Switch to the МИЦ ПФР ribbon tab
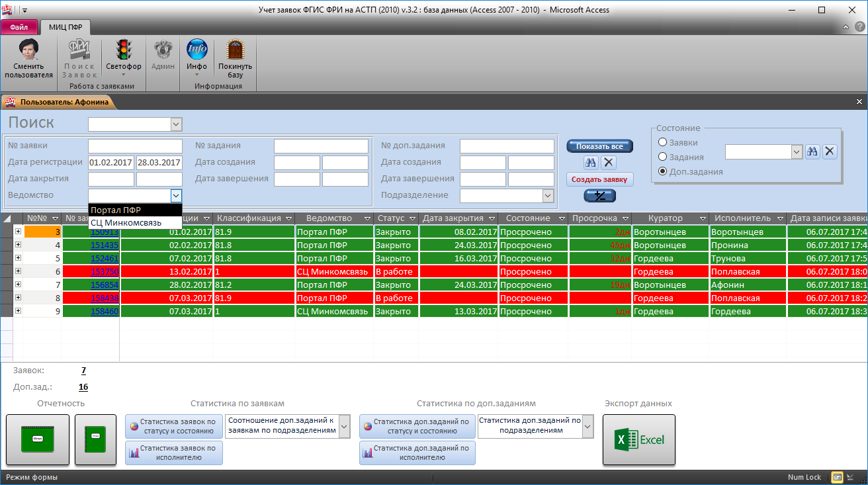Screen dimensions: 868x485 click(65, 27)
